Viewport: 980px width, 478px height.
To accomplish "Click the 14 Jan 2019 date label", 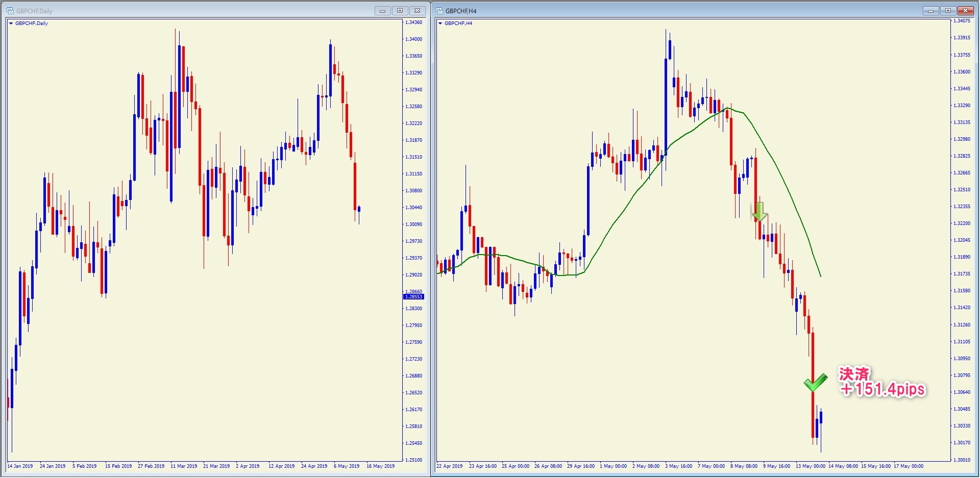I will 20,466.
